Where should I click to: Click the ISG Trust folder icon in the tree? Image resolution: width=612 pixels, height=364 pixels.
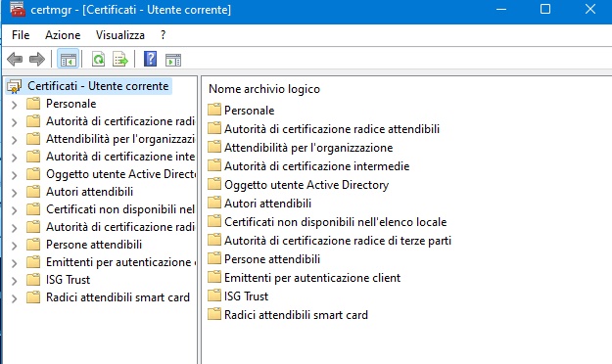33,279
